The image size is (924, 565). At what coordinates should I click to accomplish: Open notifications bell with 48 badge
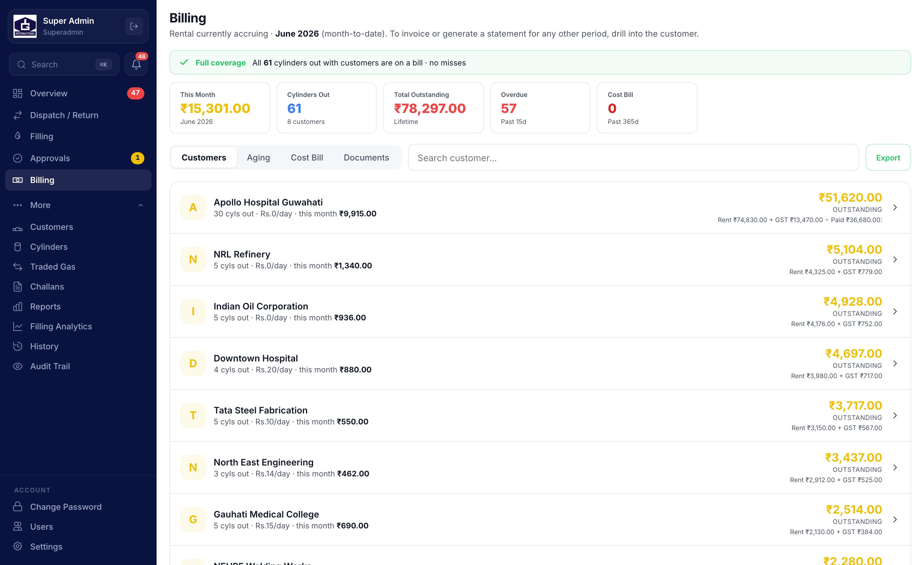click(136, 64)
